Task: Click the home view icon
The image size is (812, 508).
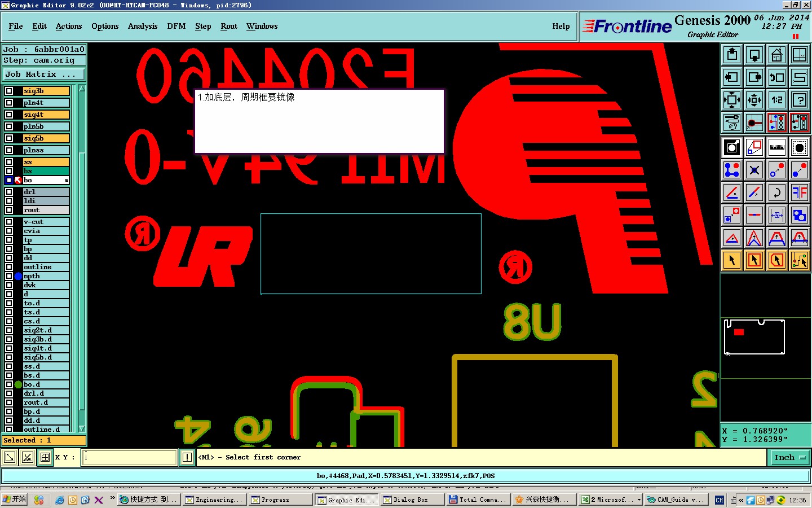Action: point(777,55)
